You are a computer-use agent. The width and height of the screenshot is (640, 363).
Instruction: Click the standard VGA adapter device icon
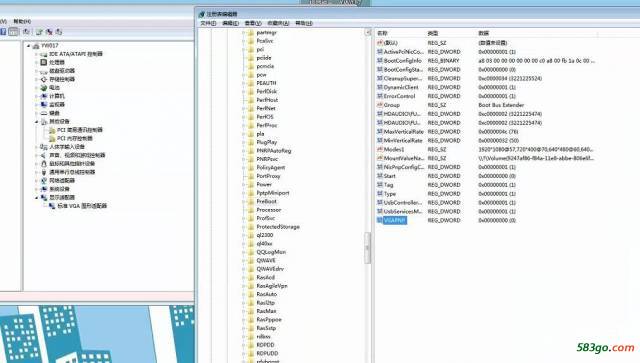[52, 206]
